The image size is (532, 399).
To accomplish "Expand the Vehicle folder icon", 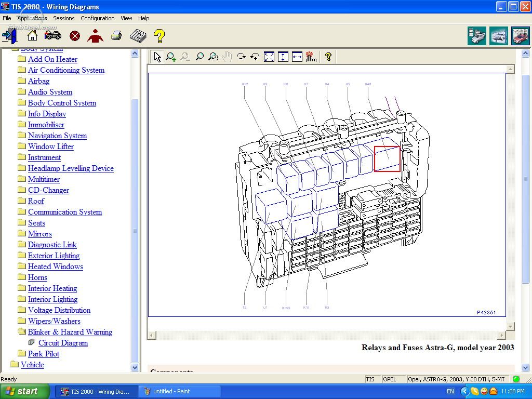I will tap(14, 364).
